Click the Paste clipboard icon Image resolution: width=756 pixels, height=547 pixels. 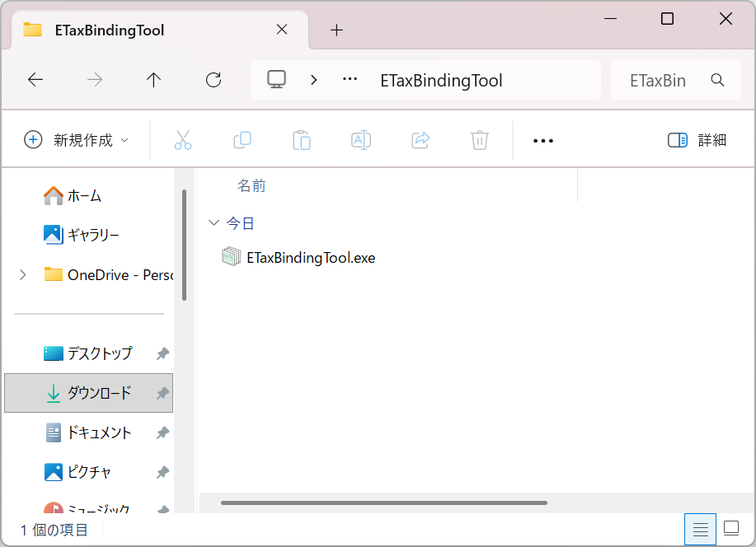tap(302, 140)
